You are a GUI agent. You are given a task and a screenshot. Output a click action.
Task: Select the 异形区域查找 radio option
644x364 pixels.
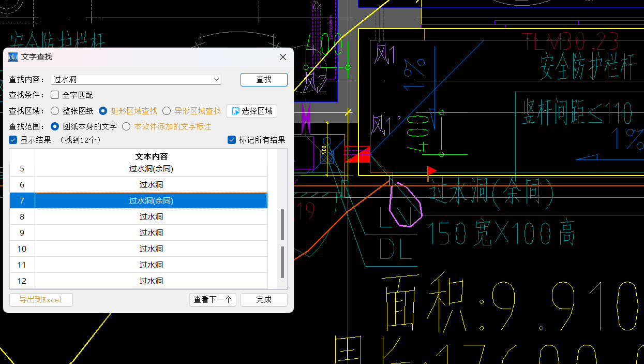coord(167,111)
